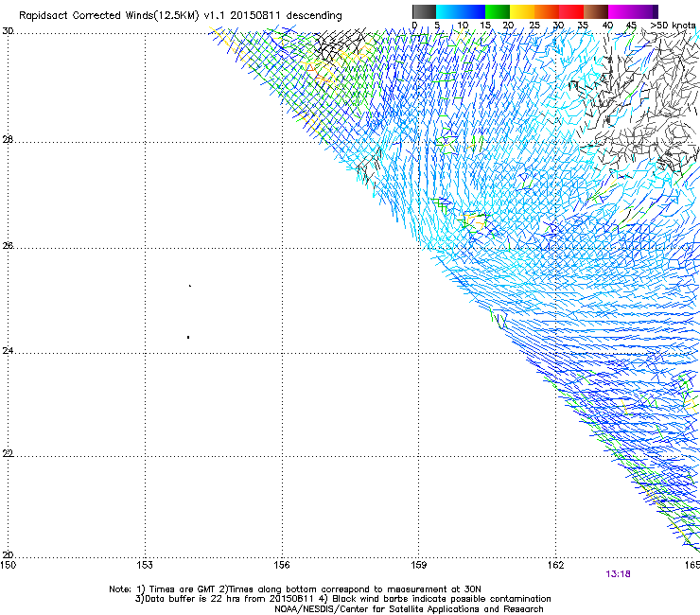Click the '>50 knots' legend label
700x615 pixels.
tap(673, 26)
